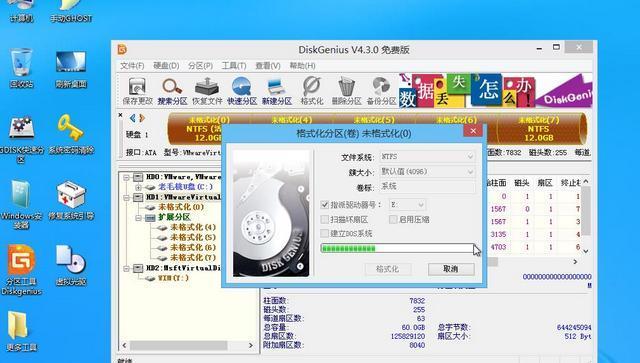
Task: Select 未格式化(5) in the partition tree
Action: 193,237
